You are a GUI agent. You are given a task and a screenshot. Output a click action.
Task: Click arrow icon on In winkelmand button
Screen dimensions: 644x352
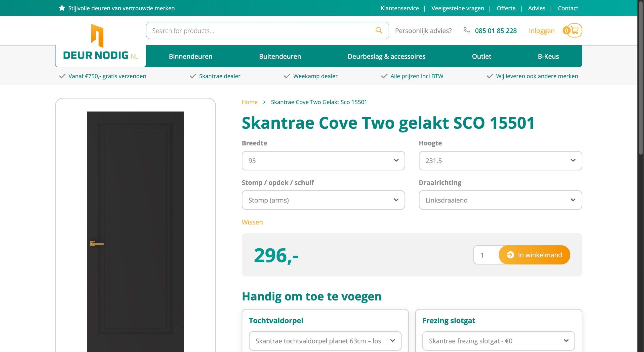tap(510, 255)
